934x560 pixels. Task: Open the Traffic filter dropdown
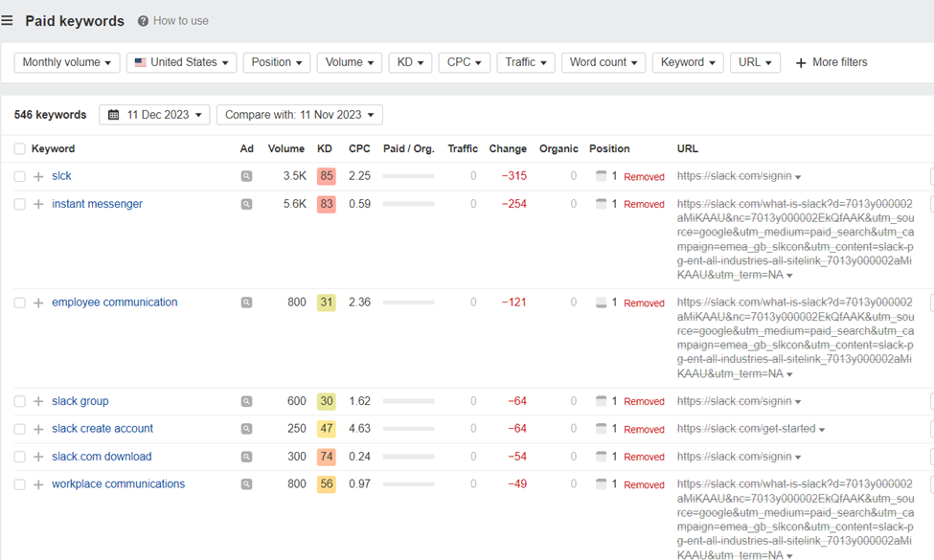click(x=526, y=62)
